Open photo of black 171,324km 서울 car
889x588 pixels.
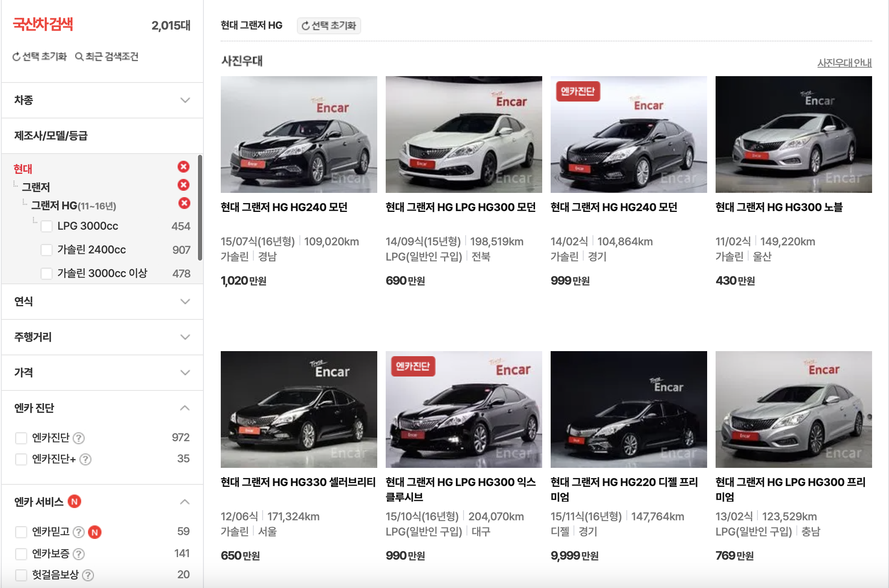click(299, 409)
